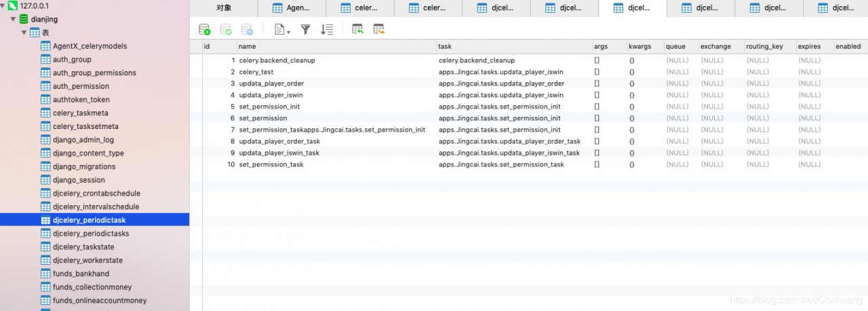Click the Sort rows toolbar icon
This screenshot has width=868, height=311.
[327, 29]
